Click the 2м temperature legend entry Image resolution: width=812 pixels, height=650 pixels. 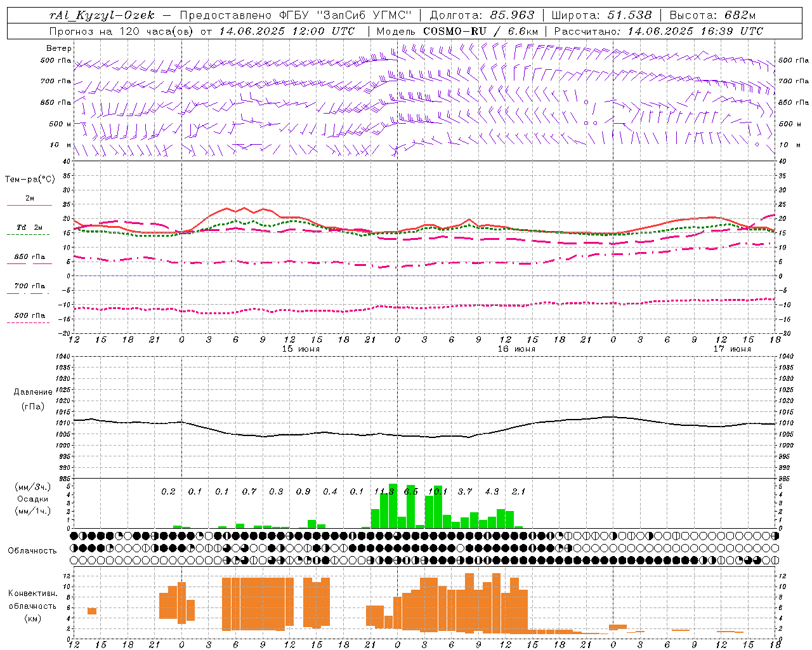tap(30, 199)
